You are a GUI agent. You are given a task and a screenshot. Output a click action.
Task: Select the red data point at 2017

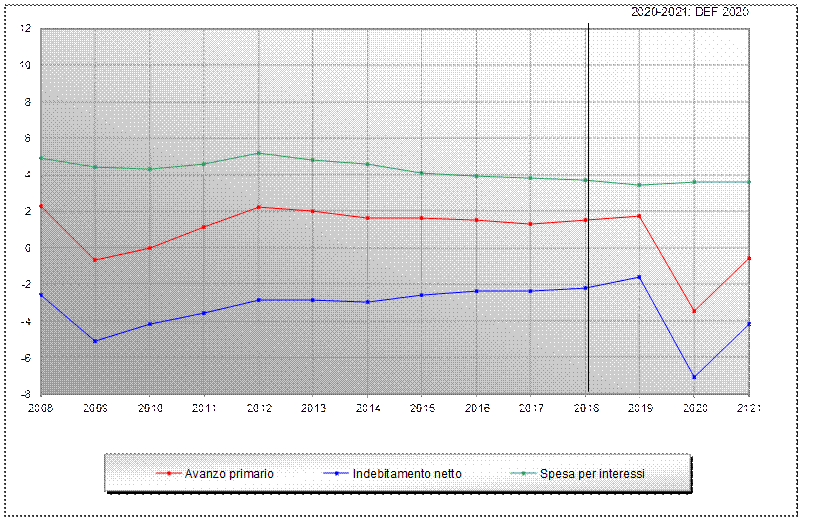[x=530, y=224]
